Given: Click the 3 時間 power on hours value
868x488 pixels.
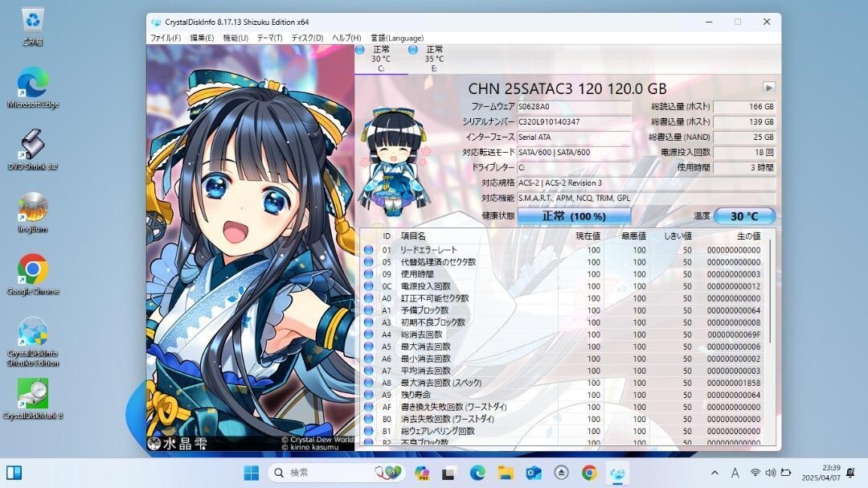Looking at the screenshot, I should click(x=744, y=167).
